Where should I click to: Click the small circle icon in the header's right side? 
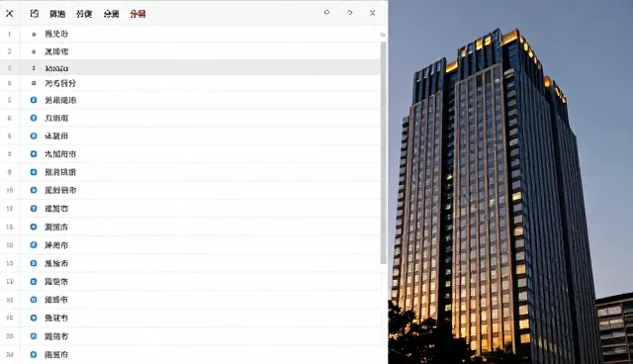[x=326, y=13]
